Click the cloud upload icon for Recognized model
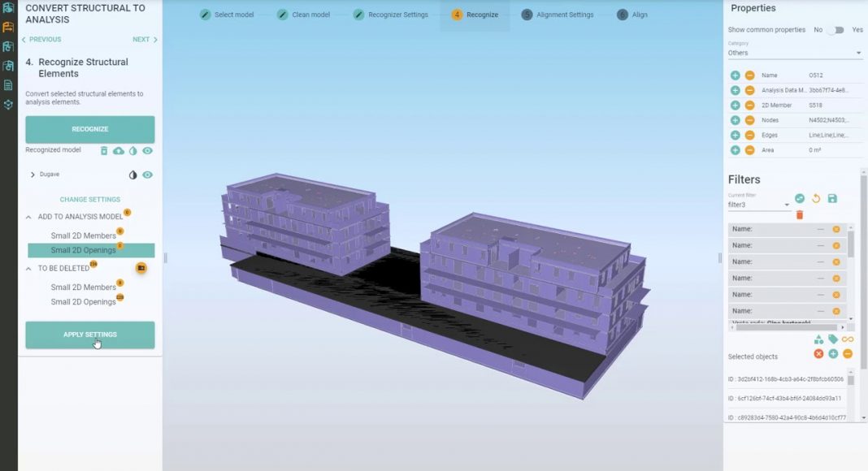Viewport: 868px width, 471px height. [119, 151]
